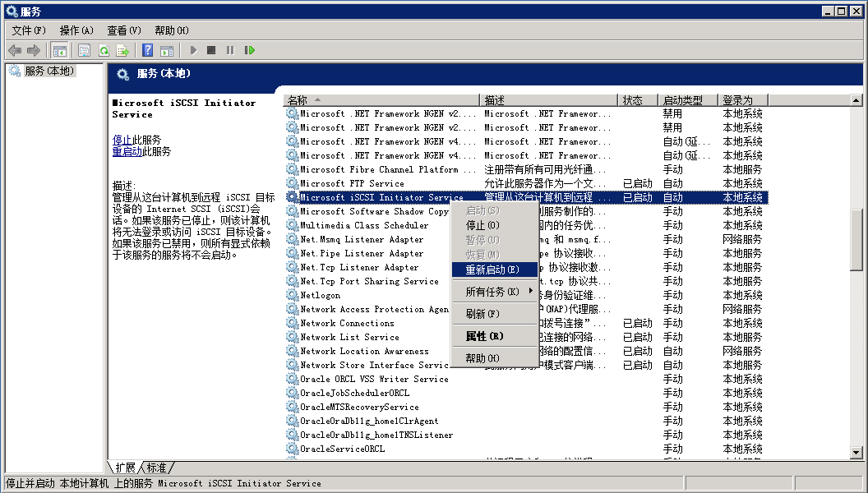Start the service using the play toolbar icon
Viewport: 868px width, 493px height.
[x=192, y=50]
